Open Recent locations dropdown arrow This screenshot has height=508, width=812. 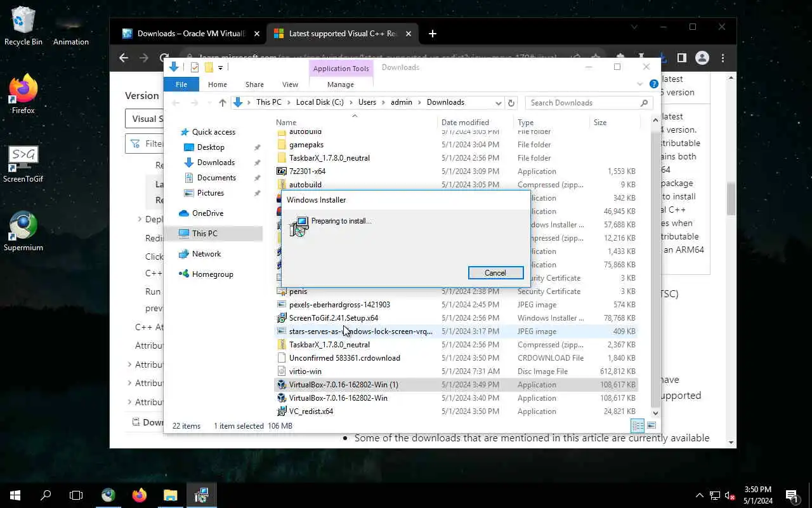(209, 102)
